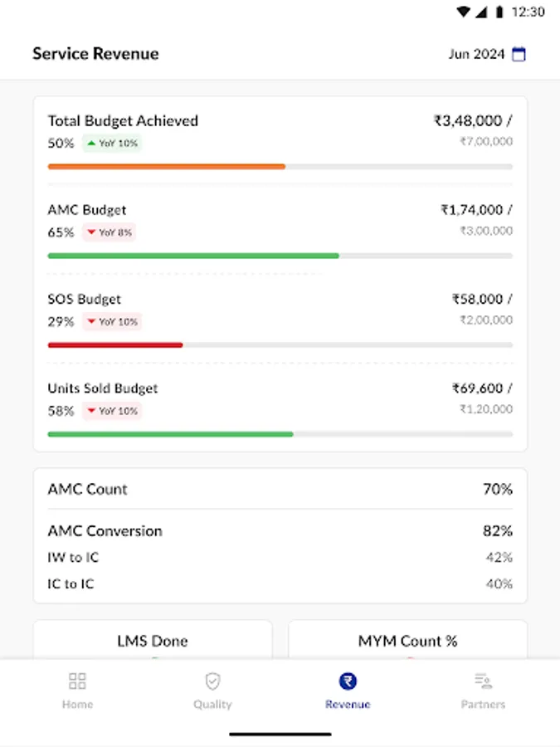This screenshot has height=747, width=560.
Task: Click the red SOS Budget progress bar
Action: coord(114,344)
